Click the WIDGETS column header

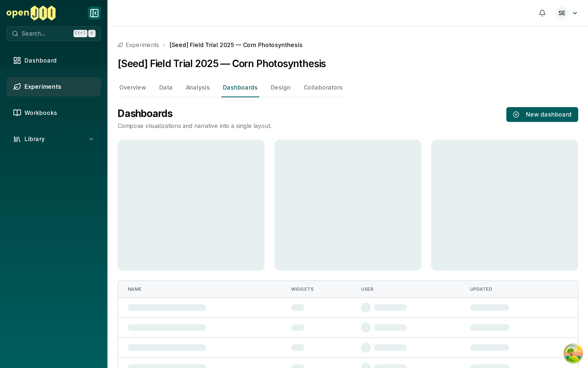pyautogui.click(x=302, y=289)
